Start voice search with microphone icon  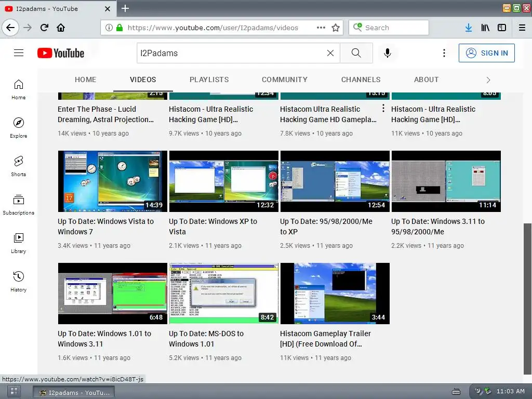click(388, 53)
